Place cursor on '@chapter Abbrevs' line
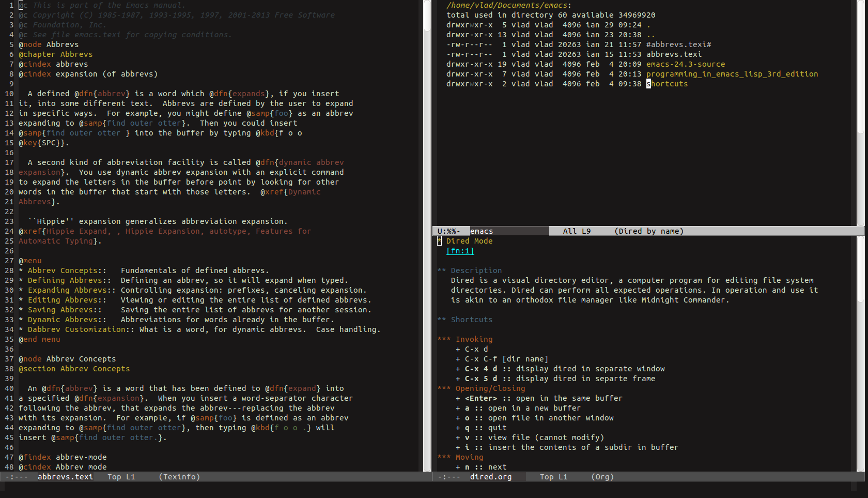The image size is (868, 498). [56, 54]
